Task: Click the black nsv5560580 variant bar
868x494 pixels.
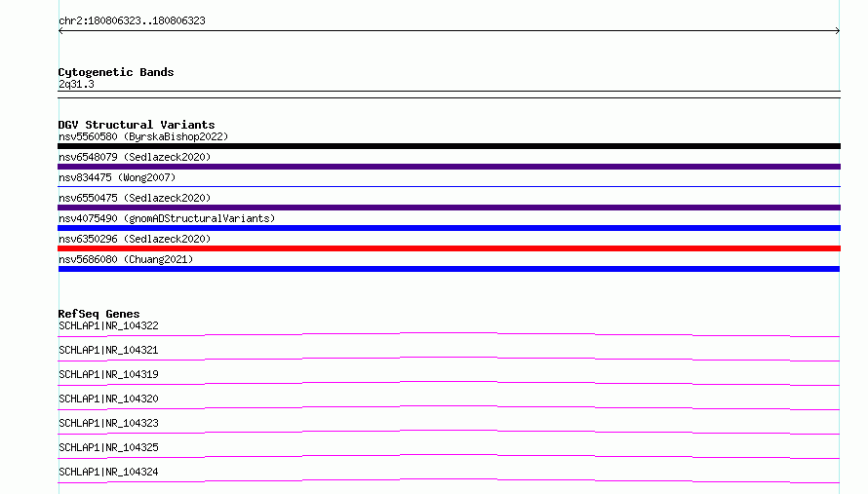Action: coord(449,146)
